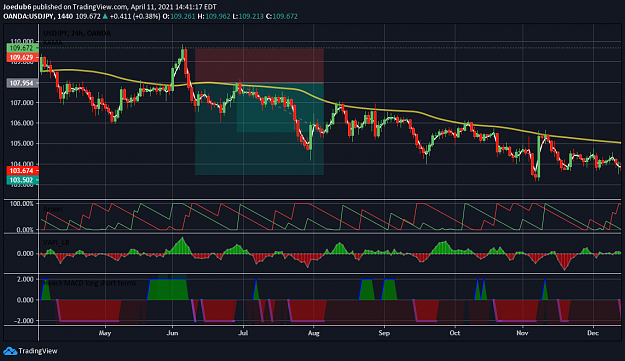Click the 107.000 price axis tick

[22, 103]
